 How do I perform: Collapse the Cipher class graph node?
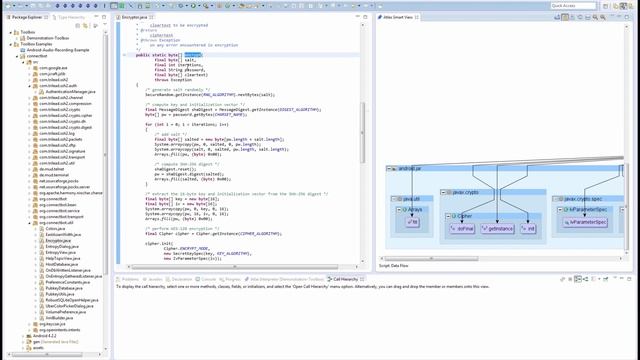click(448, 216)
